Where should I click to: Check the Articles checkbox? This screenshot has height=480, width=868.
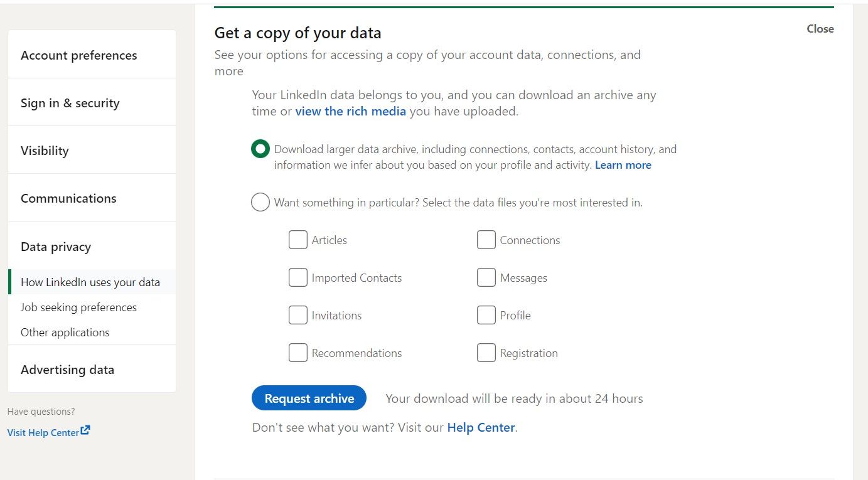[x=298, y=240]
